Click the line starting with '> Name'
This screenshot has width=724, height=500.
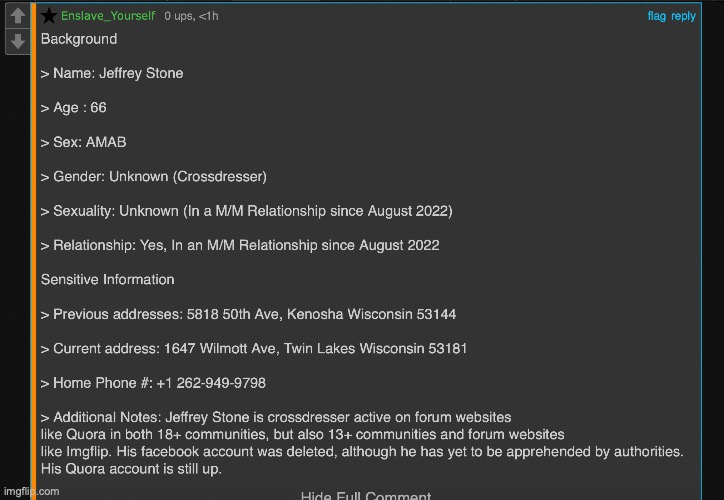pyautogui.click(x=111, y=73)
